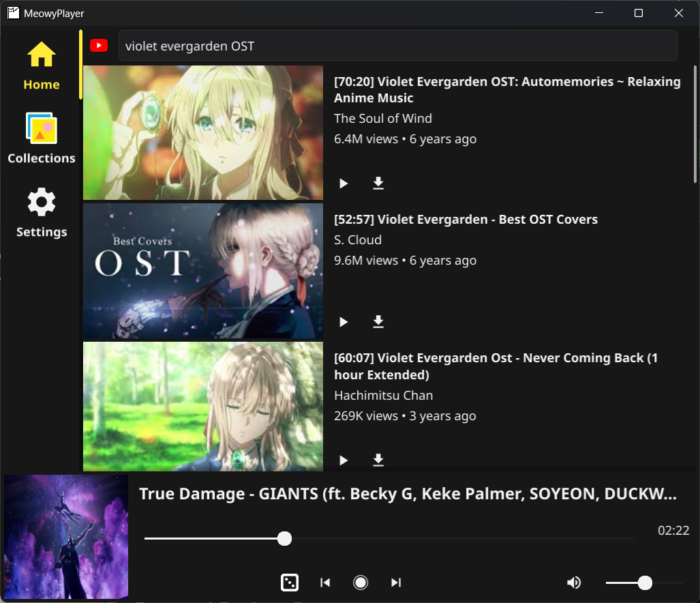700x603 pixels.
Task: Skip to the next track
Action: (396, 583)
